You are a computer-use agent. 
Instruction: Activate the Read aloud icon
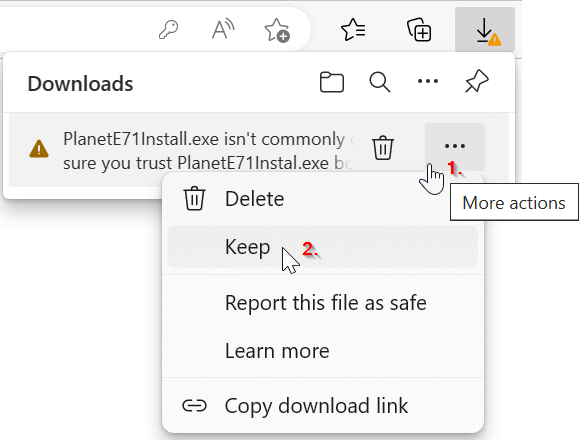[x=223, y=29]
